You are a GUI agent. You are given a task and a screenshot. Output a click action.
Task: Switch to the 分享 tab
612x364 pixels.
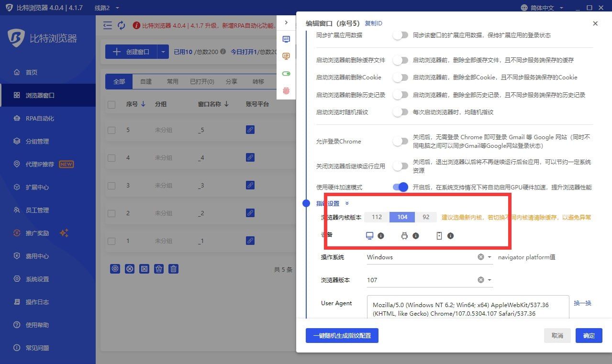(232, 82)
